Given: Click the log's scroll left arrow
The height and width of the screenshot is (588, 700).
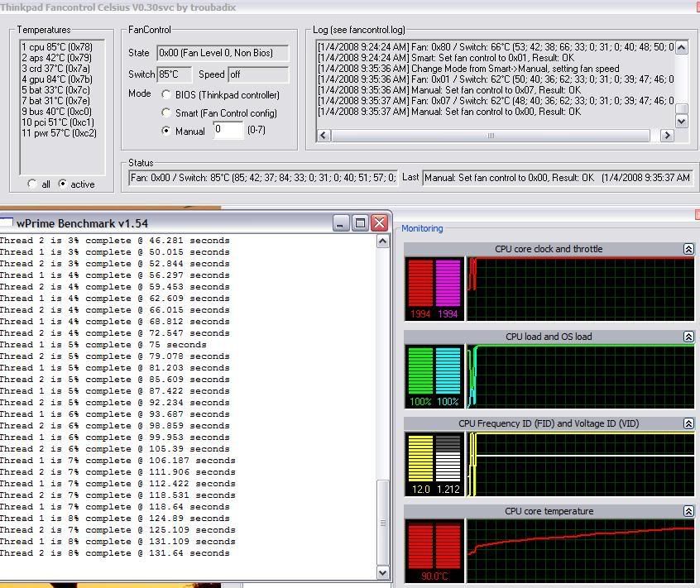Looking at the screenshot, I should (x=324, y=136).
